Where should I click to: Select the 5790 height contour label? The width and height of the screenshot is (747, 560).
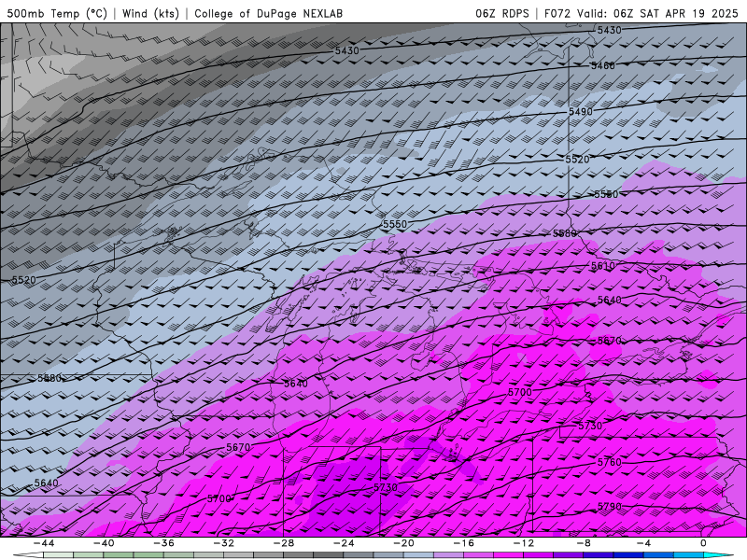610,507
